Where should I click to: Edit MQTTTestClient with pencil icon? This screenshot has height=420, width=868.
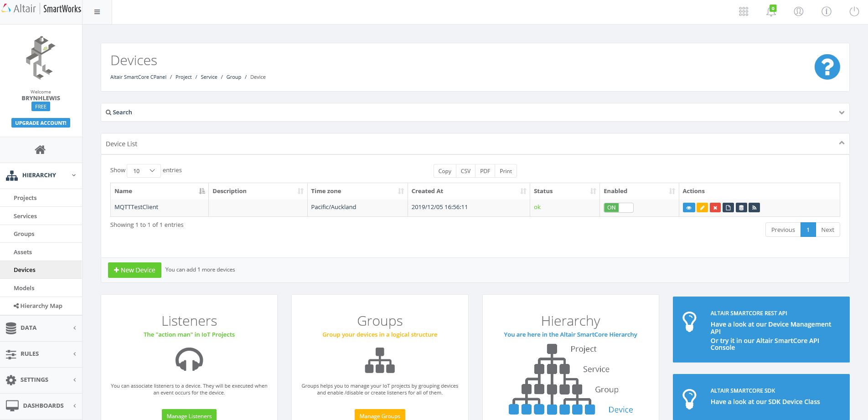point(702,208)
